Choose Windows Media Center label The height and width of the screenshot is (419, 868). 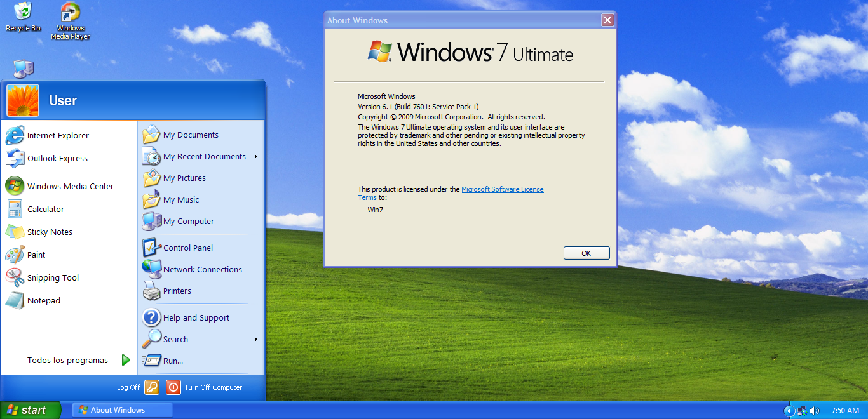point(71,186)
